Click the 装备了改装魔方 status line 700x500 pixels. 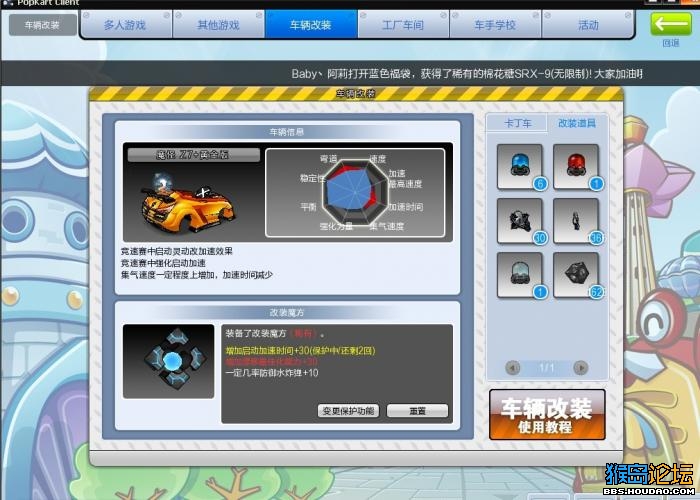click(x=275, y=333)
